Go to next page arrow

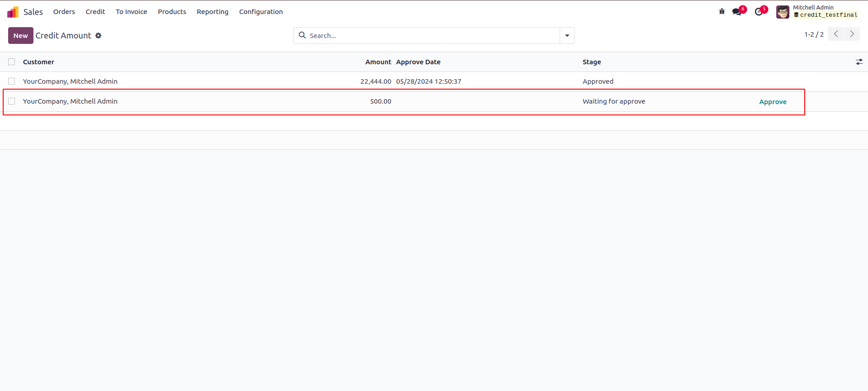[x=852, y=34]
